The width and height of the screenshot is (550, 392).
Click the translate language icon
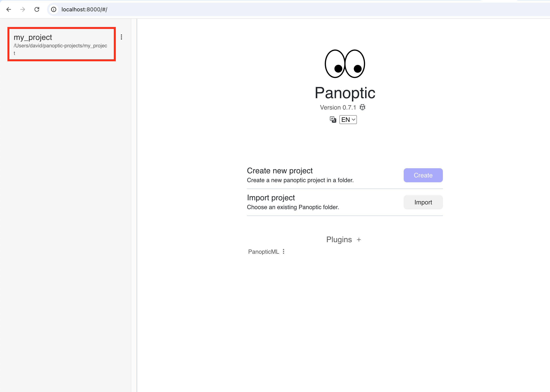[333, 120]
